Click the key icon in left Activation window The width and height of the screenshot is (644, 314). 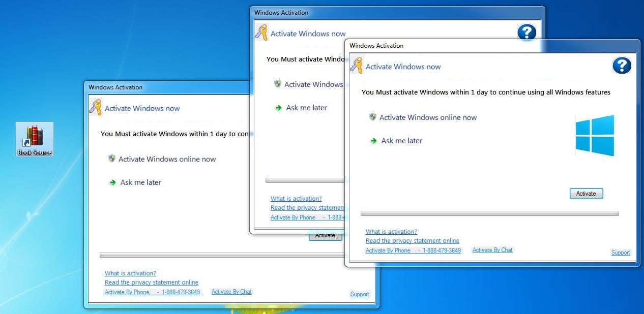[95, 108]
